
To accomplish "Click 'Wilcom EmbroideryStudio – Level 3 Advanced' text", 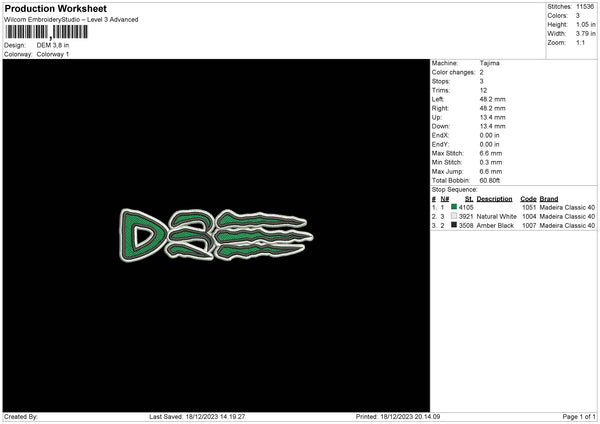I will point(71,20).
